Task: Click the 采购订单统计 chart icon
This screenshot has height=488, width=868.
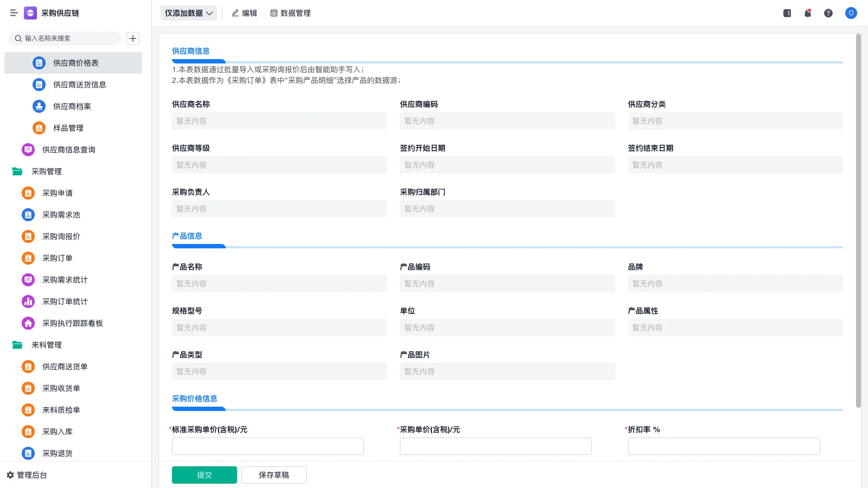Action: (28, 301)
